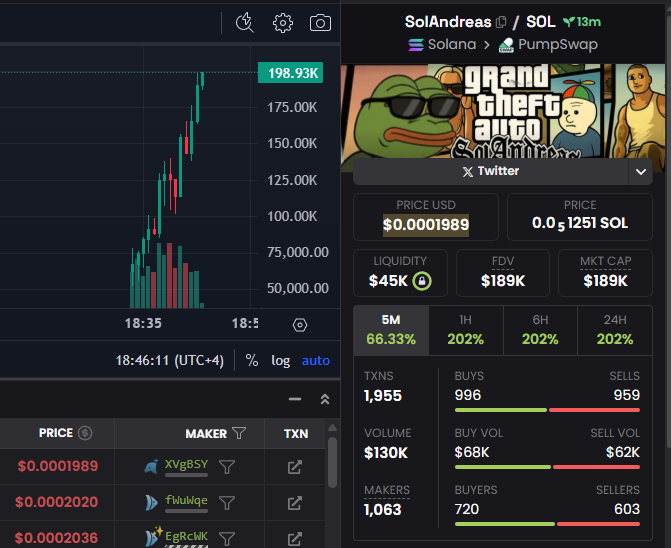Image resolution: width=671 pixels, height=548 pixels.
Task: Click the MKT CAP $189K box
Action: tap(606, 273)
